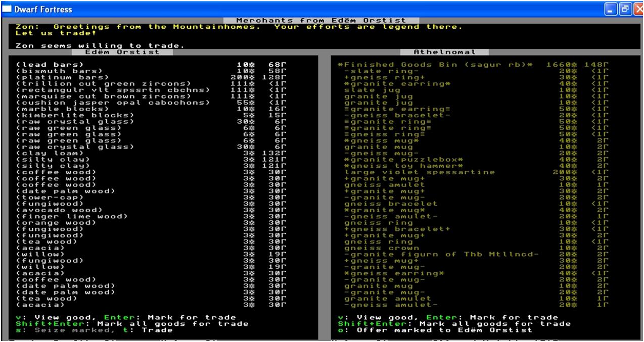The width and height of the screenshot is (644, 342).
Task: Select the -gneiss mug- item
Action: tap(382, 153)
